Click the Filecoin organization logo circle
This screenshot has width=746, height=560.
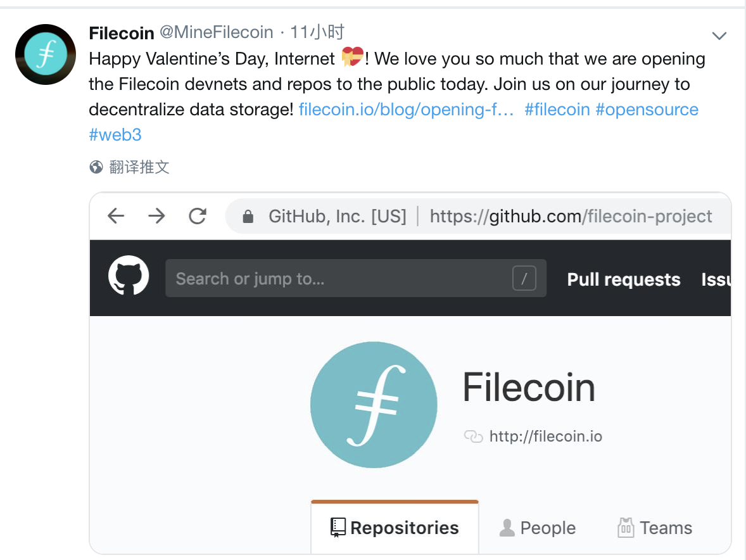(374, 404)
